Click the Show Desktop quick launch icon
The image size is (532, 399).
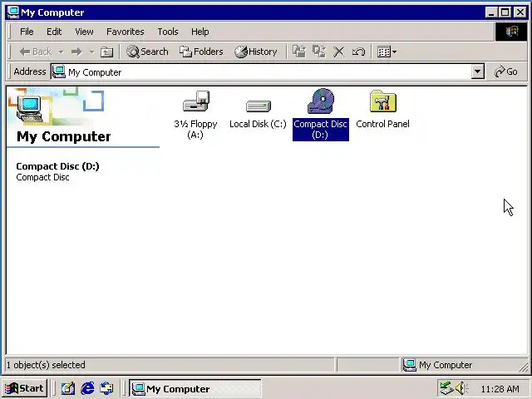pyautogui.click(x=68, y=388)
